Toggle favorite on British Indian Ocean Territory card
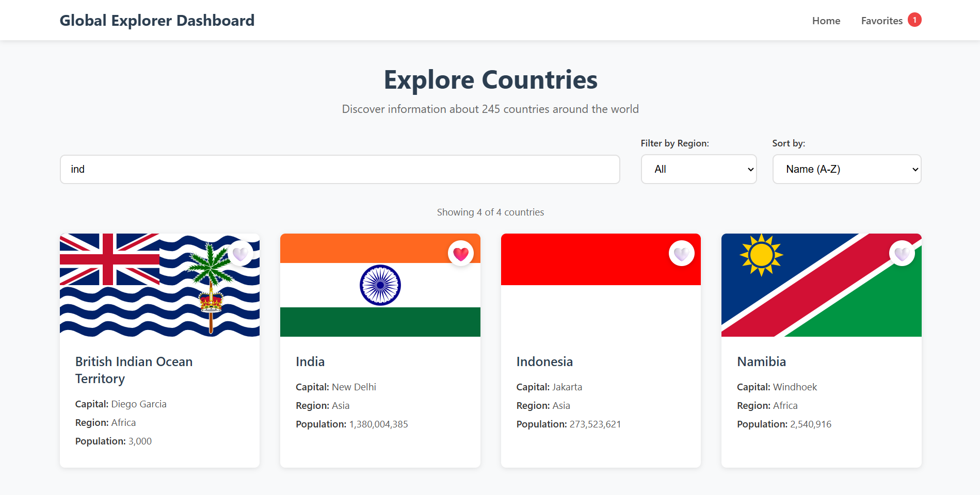The height and width of the screenshot is (495, 980). coord(240,253)
